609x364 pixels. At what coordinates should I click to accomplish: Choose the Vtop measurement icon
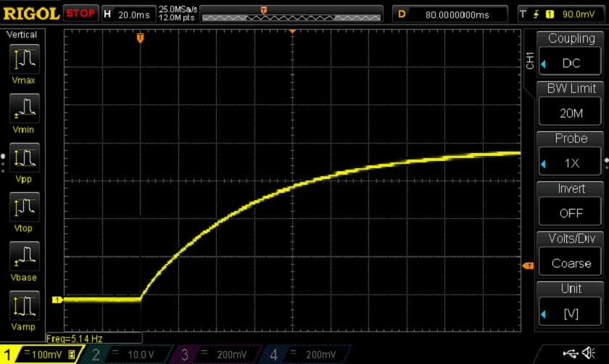24,209
